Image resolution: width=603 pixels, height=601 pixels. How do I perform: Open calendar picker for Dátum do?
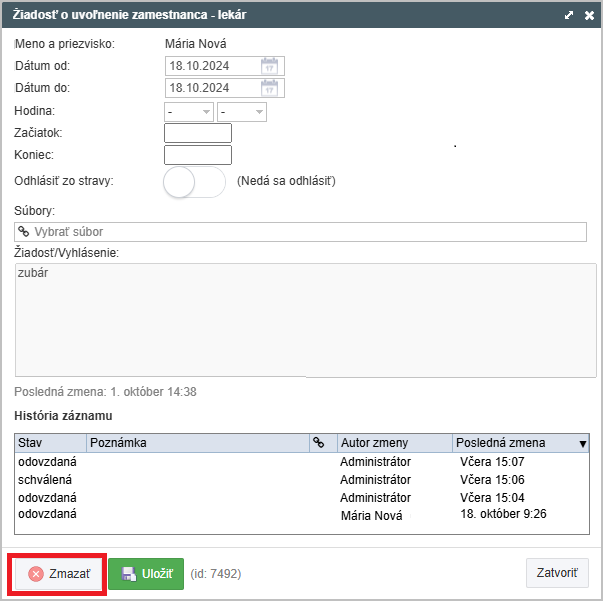(269, 88)
